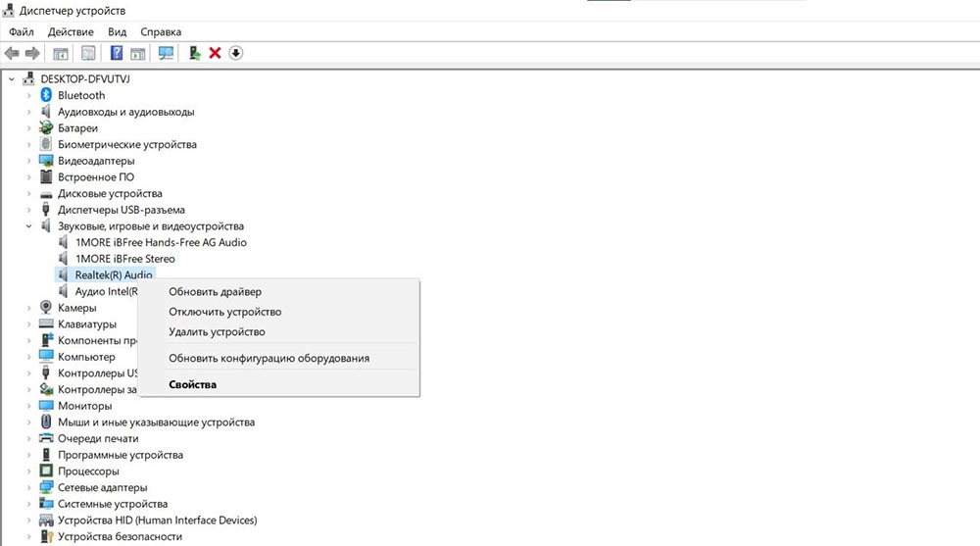Click Свойства in the context menu
980x546 pixels.
(192, 384)
